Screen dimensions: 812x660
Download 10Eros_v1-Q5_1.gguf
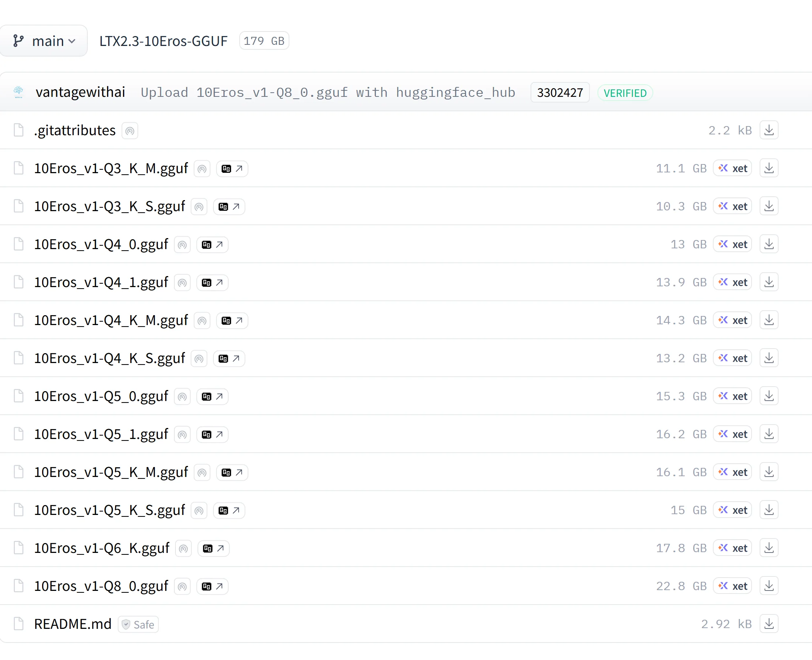pos(769,434)
